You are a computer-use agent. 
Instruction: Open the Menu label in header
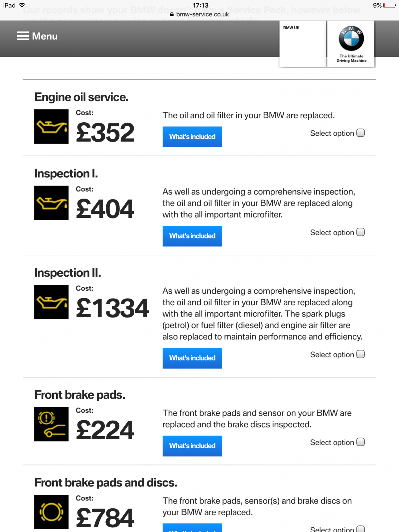tap(45, 36)
